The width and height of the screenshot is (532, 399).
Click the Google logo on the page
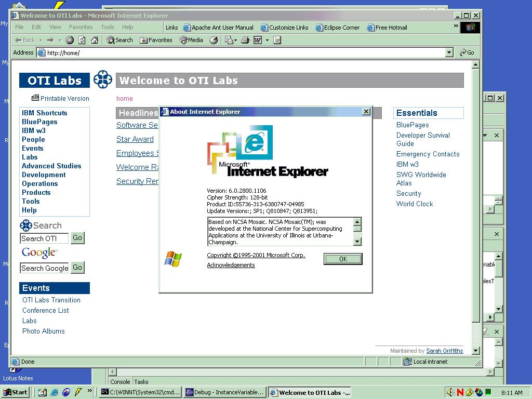[x=39, y=252]
